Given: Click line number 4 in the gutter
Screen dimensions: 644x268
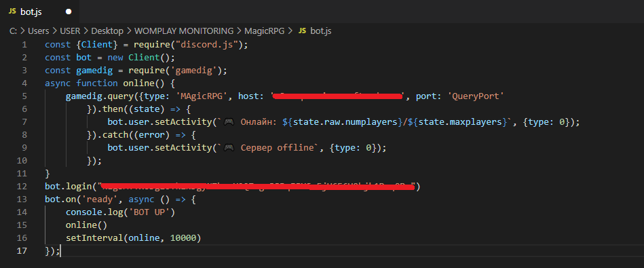Looking at the screenshot, I should (x=24, y=83).
